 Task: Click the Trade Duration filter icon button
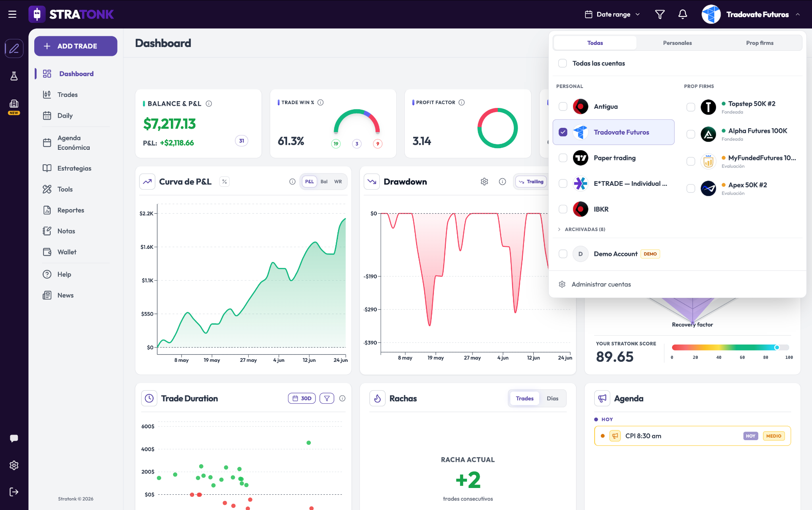click(327, 398)
